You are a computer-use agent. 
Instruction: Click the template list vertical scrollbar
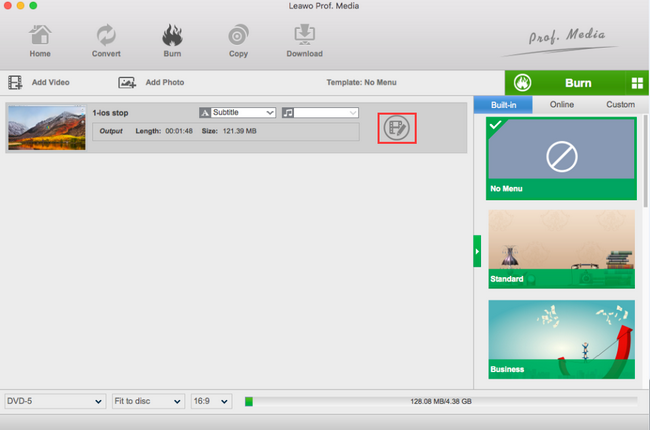coord(645,162)
